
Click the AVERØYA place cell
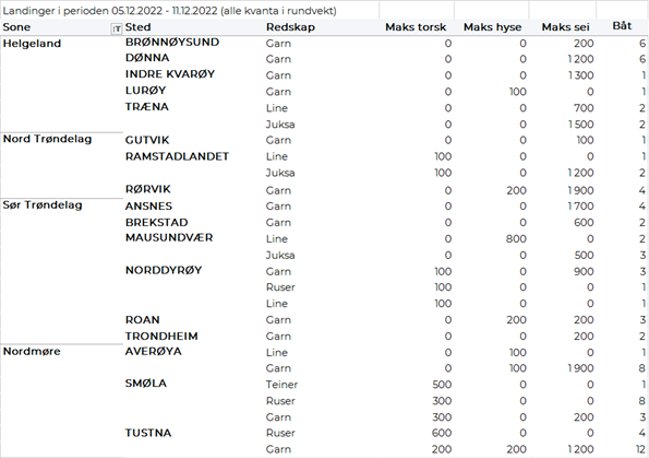tap(153, 352)
